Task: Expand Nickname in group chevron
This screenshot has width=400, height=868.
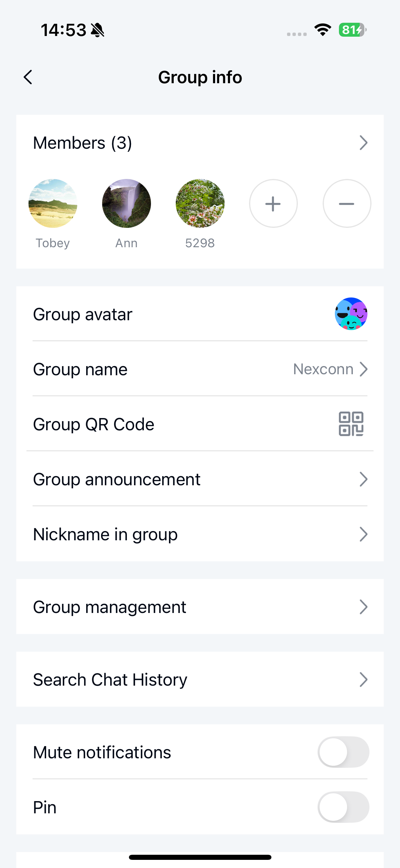Action: [363, 535]
